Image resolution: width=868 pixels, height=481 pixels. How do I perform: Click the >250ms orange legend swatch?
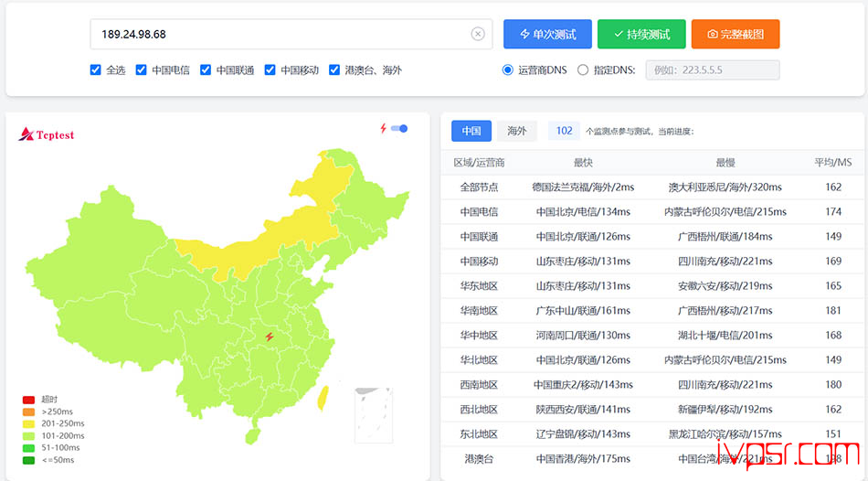[28, 412]
